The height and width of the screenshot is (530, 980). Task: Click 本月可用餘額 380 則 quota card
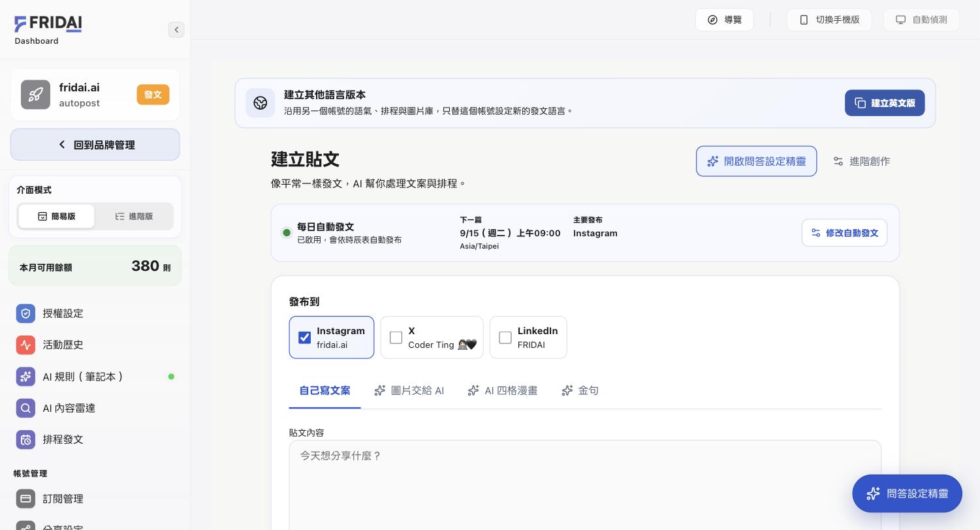(x=95, y=266)
